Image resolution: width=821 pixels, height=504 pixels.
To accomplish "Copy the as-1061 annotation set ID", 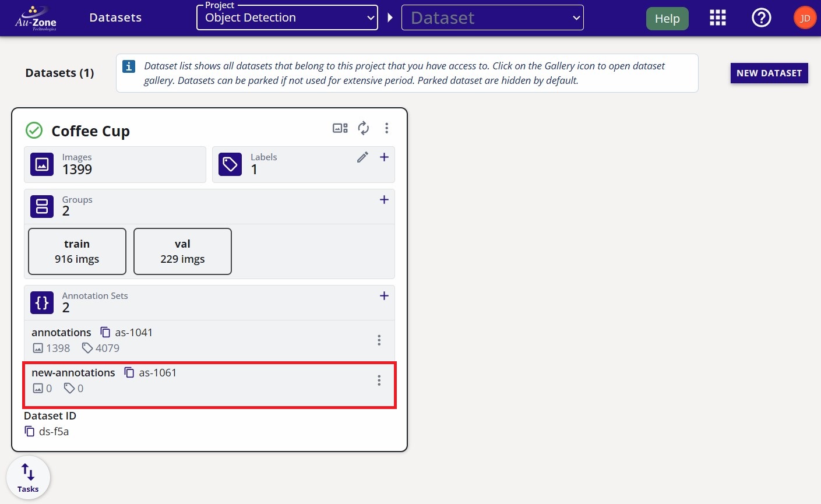I will (129, 372).
